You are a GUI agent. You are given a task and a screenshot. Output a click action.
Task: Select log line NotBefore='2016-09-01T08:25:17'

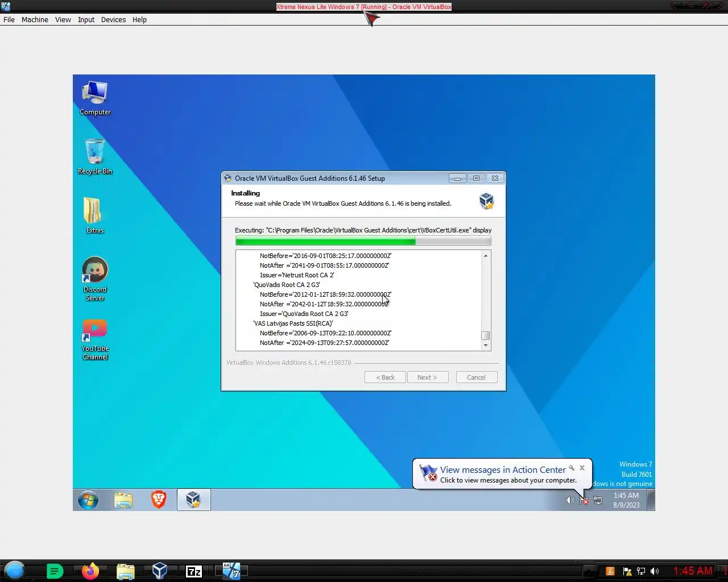click(325, 256)
